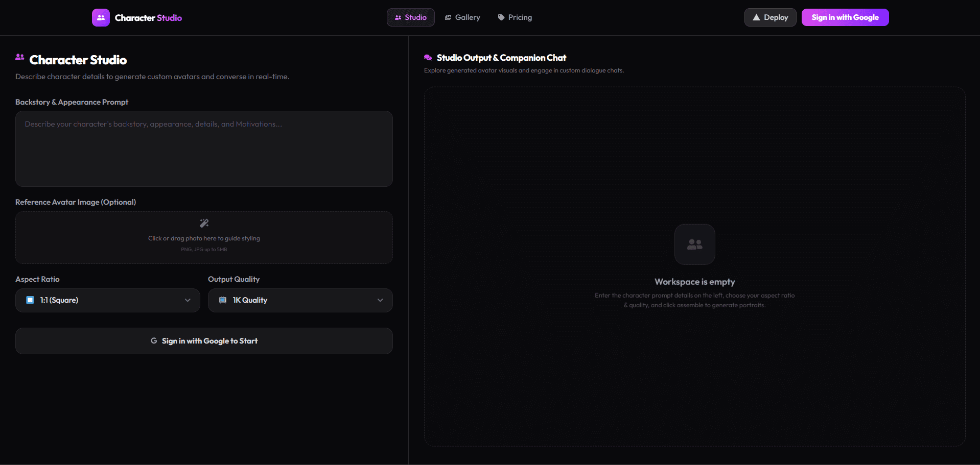
Task: Click the empty workspace people placeholder icon
Action: pyautogui.click(x=695, y=244)
